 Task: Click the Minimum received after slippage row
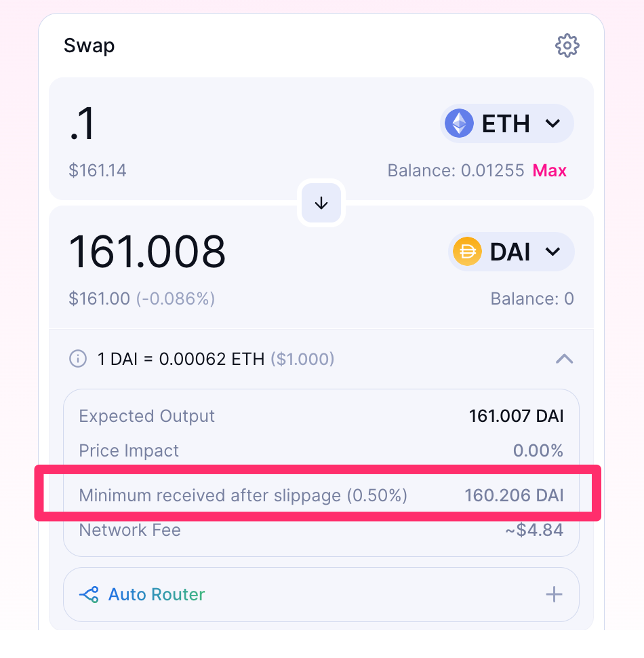coord(321,495)
